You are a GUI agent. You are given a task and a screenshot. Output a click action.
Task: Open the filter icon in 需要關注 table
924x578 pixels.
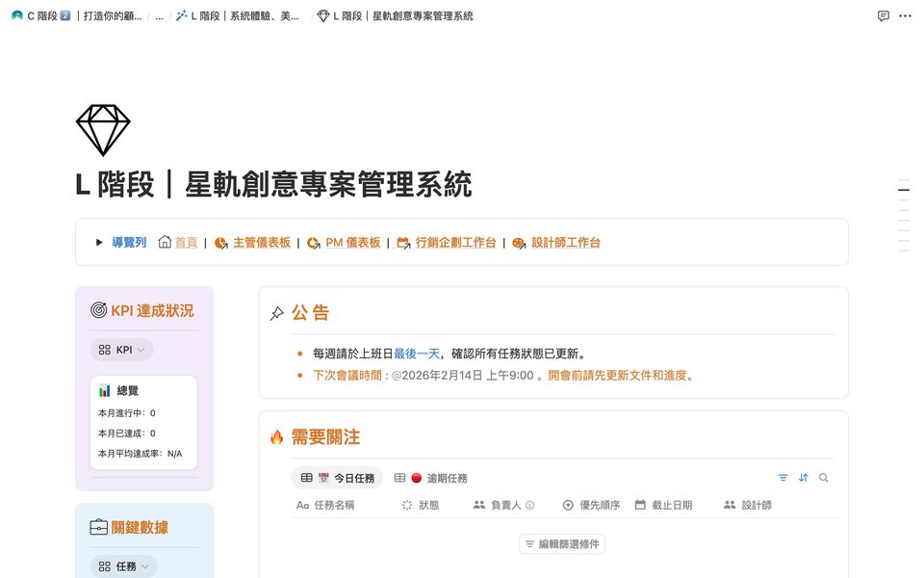[783, 478]
